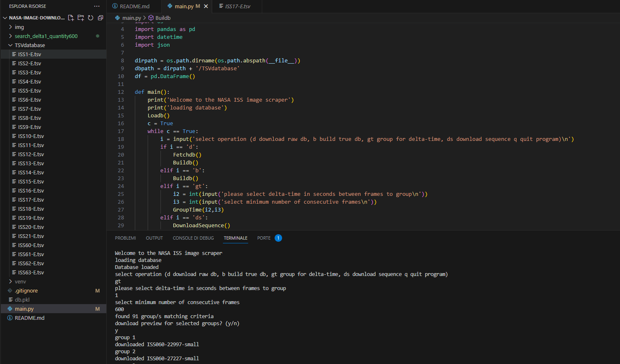Open the CONSOLE DI DEBUG panel
This screenshot has height=364, width=620.
pyautogui.click(x=193, y=238)
